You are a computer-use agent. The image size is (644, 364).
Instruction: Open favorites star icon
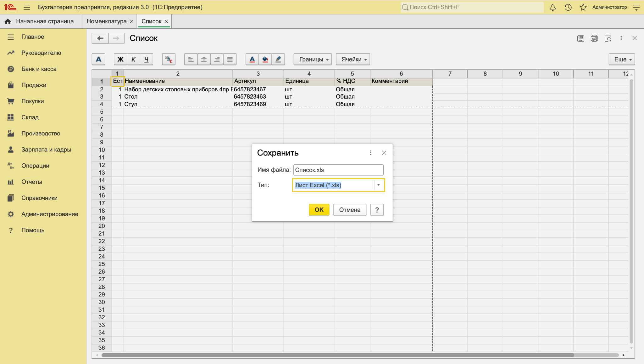pos(583,7)
